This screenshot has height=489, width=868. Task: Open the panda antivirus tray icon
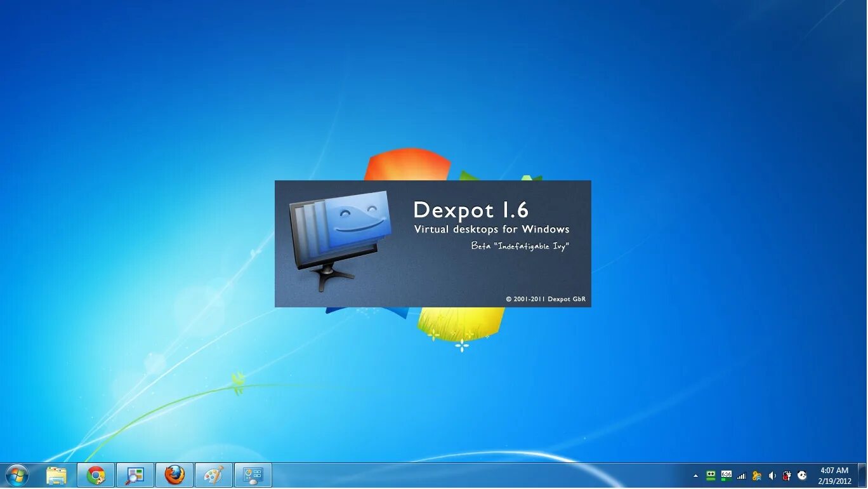point(803,476)
